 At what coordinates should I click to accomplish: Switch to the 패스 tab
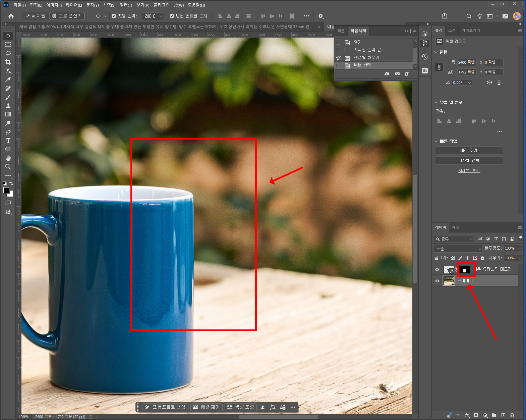click(455, 227)
